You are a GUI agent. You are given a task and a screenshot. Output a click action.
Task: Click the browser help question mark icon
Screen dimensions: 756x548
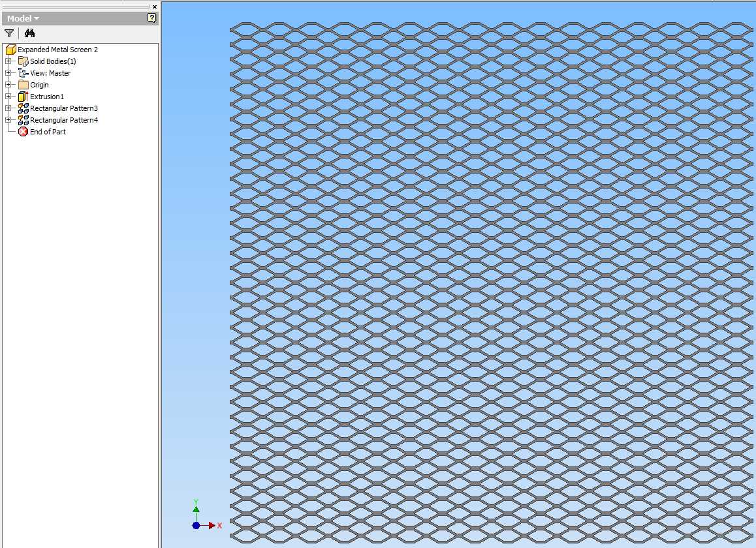click(151, 18)
